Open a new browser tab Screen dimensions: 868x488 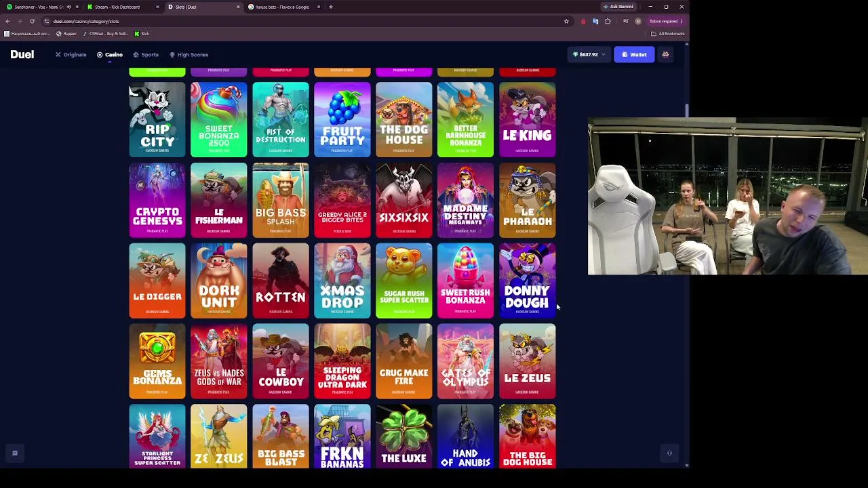[331, 7]
